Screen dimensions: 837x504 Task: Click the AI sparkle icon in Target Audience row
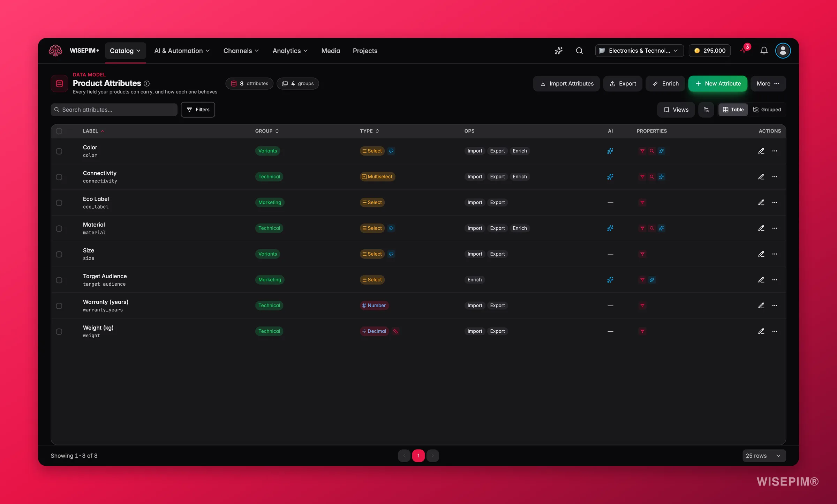pos(610,280)
